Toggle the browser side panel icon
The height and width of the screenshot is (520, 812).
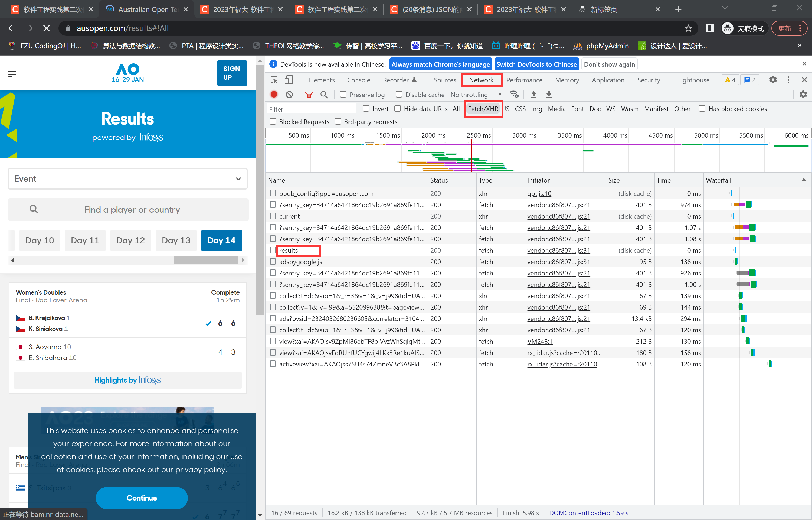pos(710,28)
